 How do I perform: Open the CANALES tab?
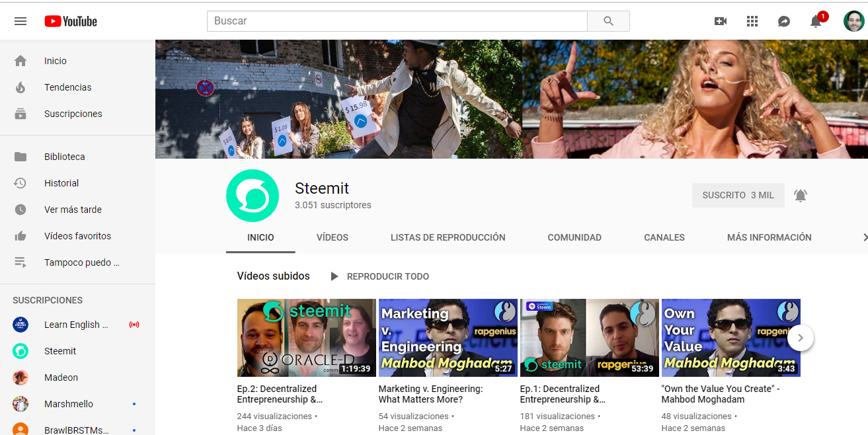tap(664, 237)
